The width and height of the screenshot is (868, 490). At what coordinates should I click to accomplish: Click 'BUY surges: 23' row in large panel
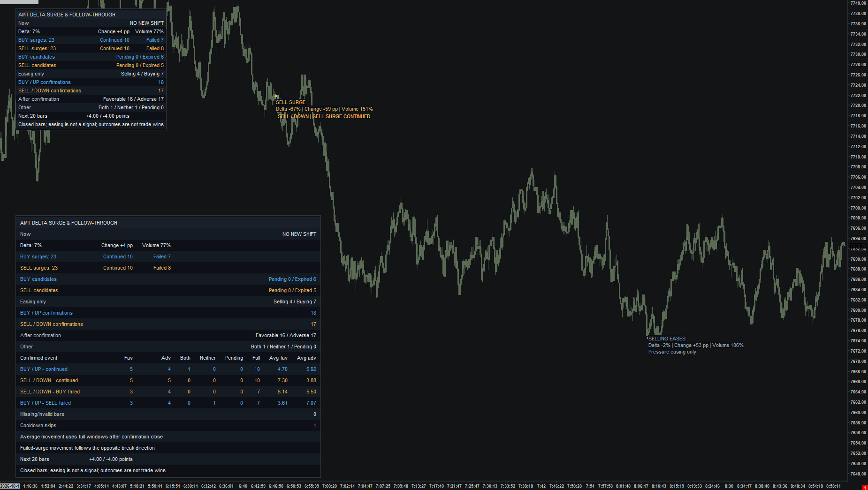coord(168,256)
